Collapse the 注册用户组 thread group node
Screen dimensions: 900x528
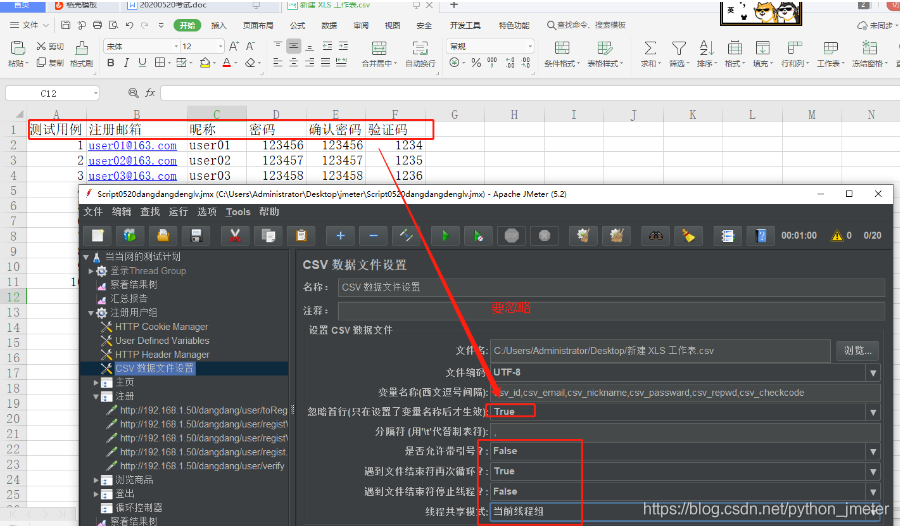(91, 313)
